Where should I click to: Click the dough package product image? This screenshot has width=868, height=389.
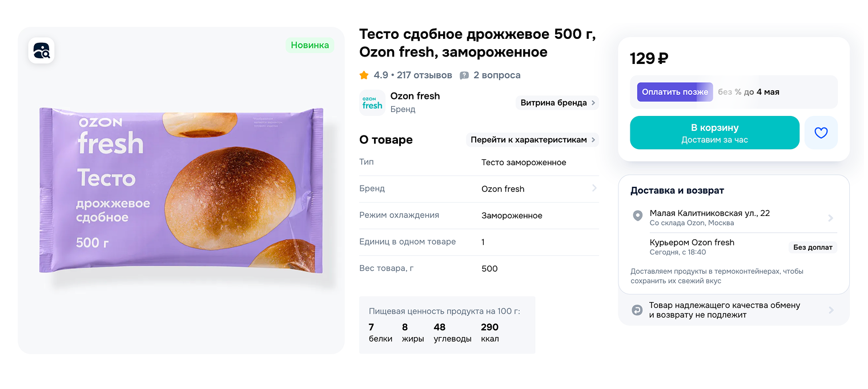click(181, 190)
